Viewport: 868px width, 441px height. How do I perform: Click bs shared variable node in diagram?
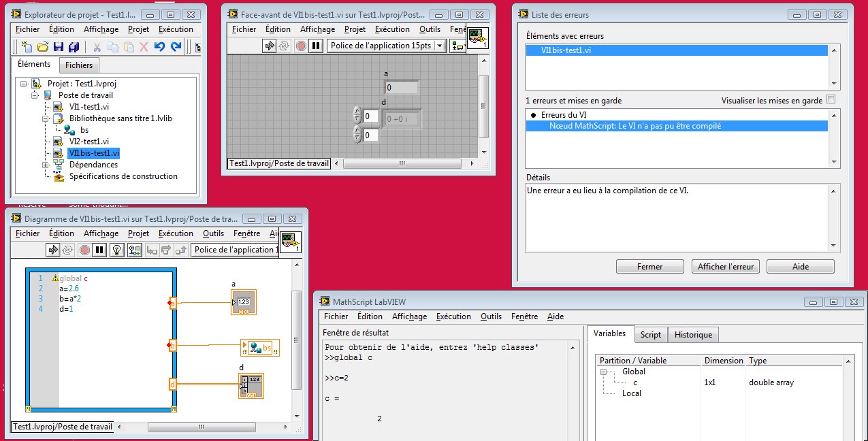(x=260, y=348)
